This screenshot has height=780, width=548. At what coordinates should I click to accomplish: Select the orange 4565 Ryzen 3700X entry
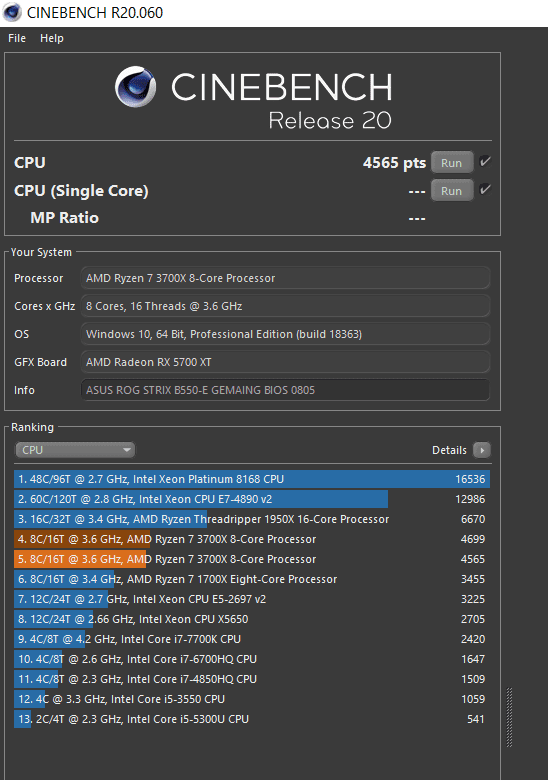252,559
